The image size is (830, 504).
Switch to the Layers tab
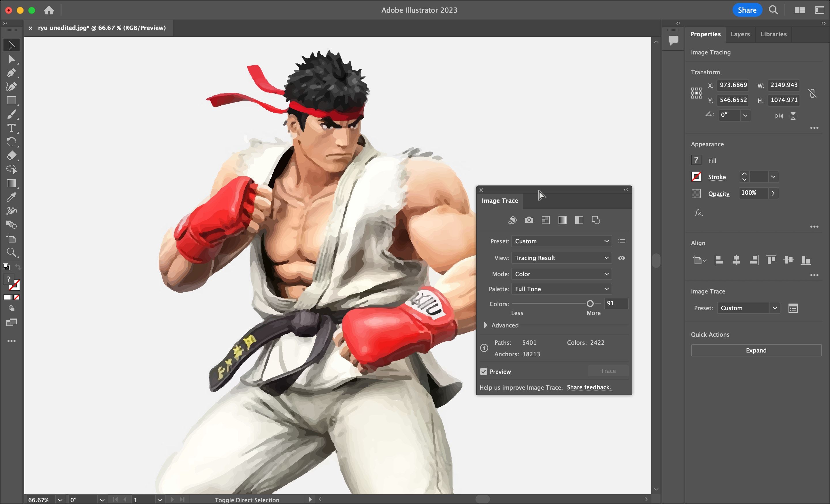tap(740, 34)
